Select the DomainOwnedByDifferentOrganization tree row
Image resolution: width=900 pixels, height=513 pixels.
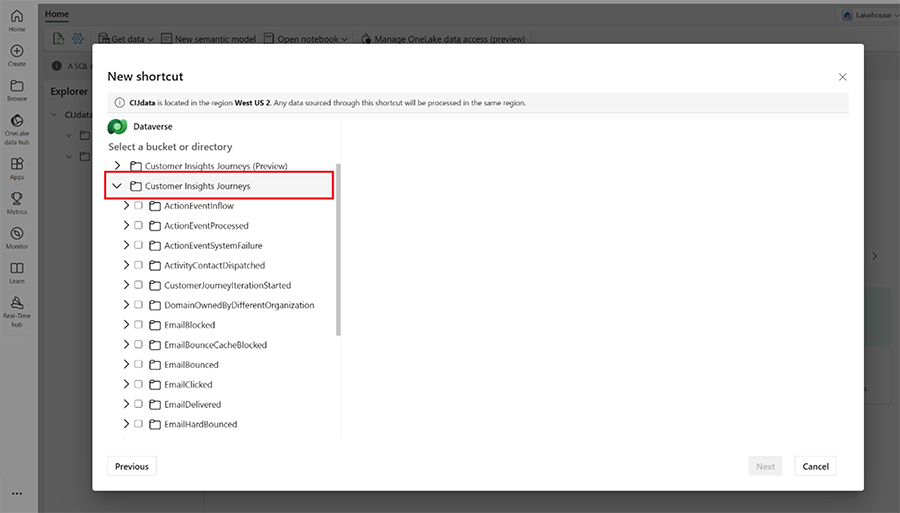click(x=220, y=305)
